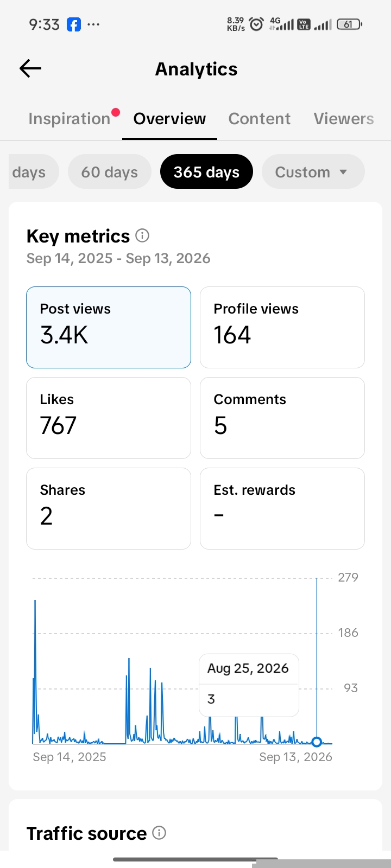Expand the Custom date dropdown

click(x=313, y=171)
